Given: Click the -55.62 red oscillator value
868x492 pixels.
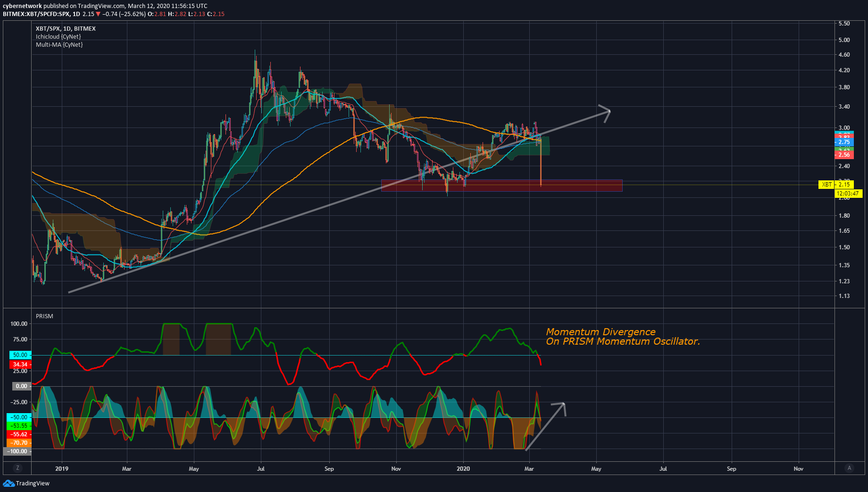Looking at the screenshot, I should [19, 434].
